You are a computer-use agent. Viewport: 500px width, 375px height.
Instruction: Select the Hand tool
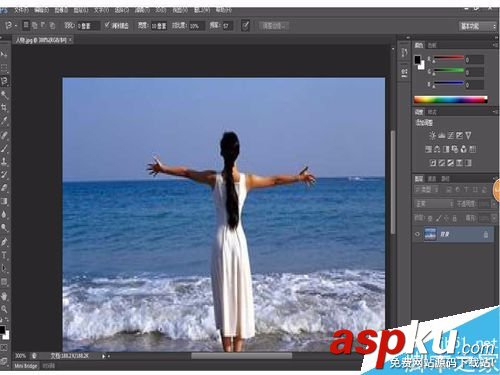tap(4, 296)
